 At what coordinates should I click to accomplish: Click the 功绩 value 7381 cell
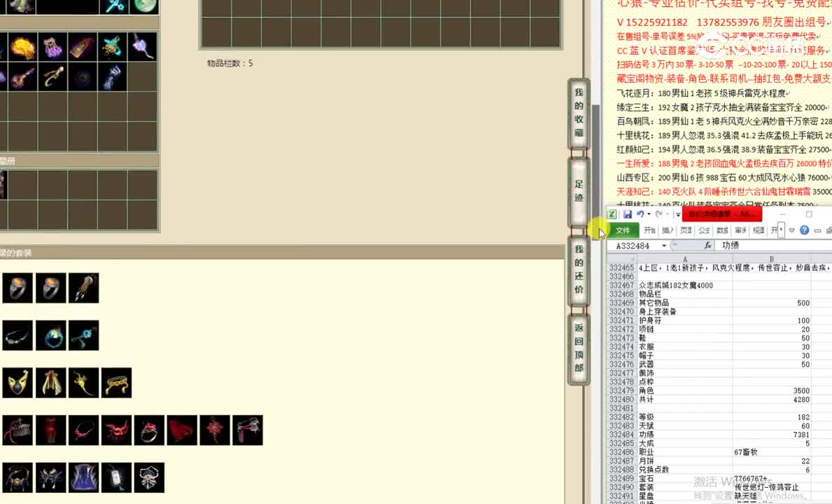pos(772,435)
